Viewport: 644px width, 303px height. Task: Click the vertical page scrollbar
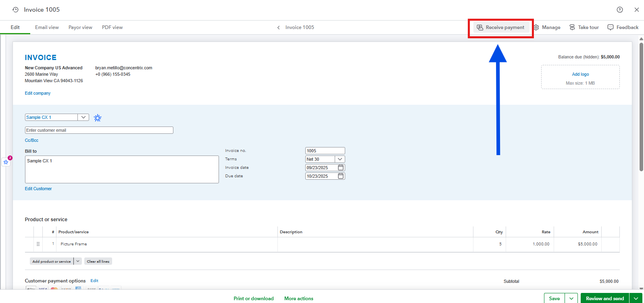641,107
